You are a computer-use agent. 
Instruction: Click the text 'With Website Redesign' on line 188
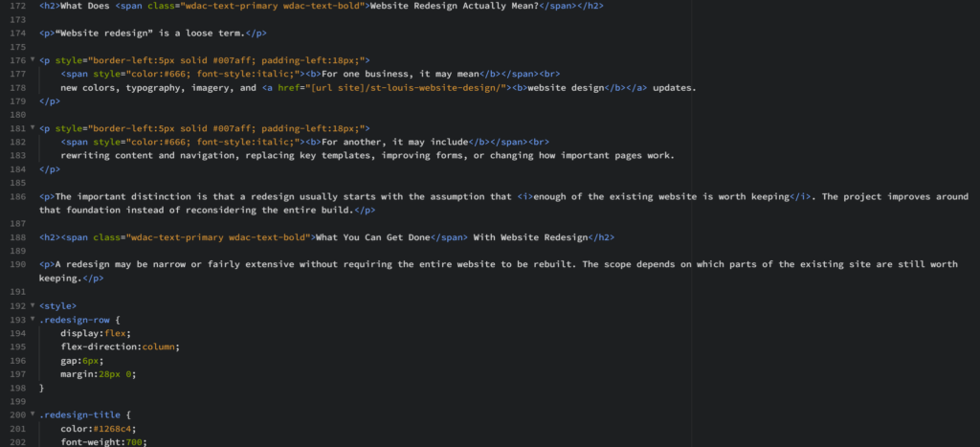(x=530, y=237)
